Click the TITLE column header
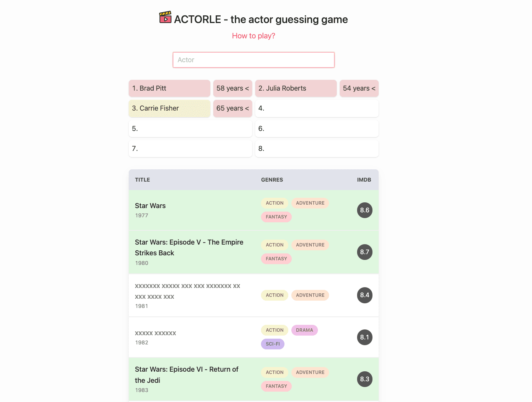The image size is (532, 402). tap(143, 180)
